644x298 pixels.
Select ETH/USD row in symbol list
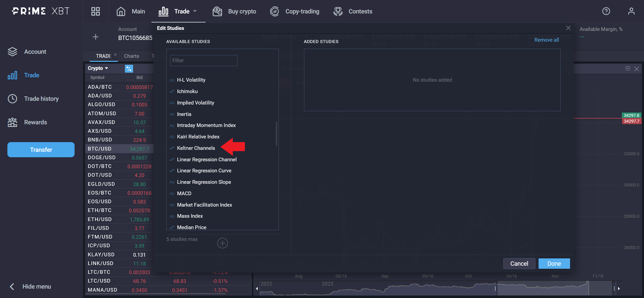tap(119, 219)
